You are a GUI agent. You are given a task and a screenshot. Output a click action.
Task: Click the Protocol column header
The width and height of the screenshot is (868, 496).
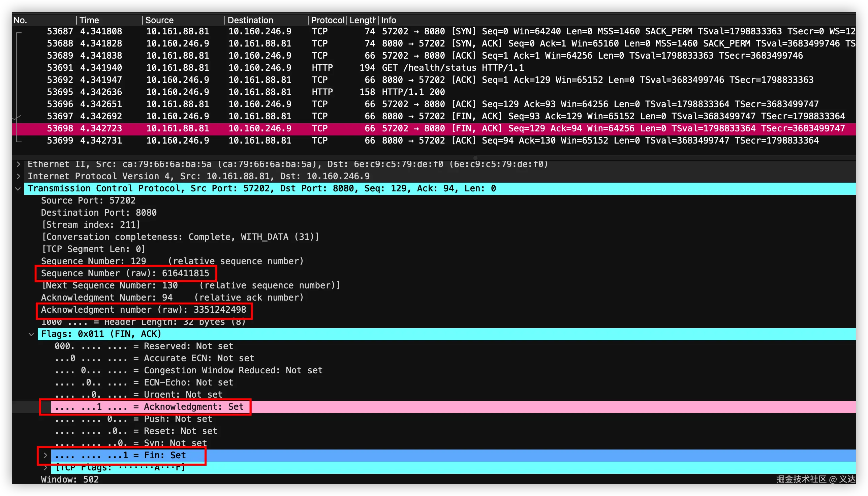pyautogui.click(x=328, y=20)
